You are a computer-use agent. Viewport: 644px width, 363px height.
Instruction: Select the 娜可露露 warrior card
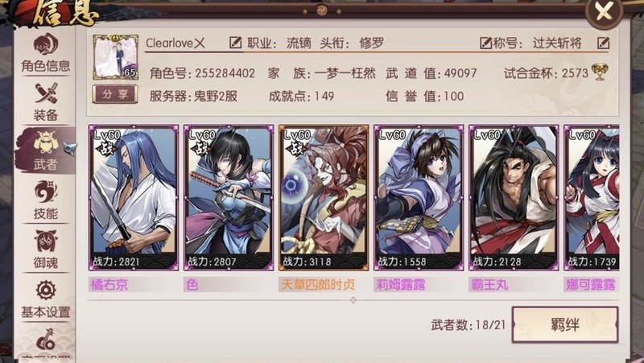[x=592, y=198]
